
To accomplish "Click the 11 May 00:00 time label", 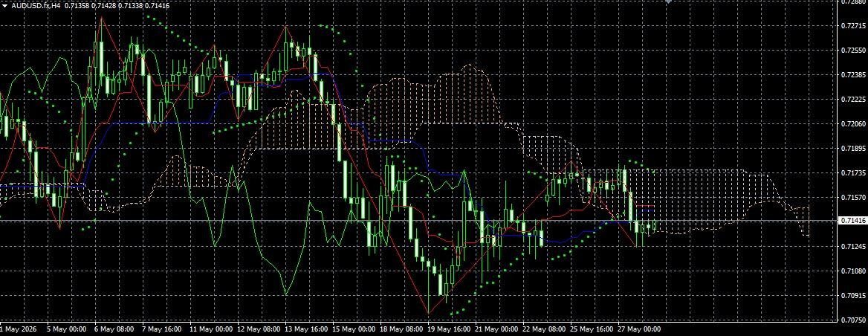I will [x=211, y=329].
